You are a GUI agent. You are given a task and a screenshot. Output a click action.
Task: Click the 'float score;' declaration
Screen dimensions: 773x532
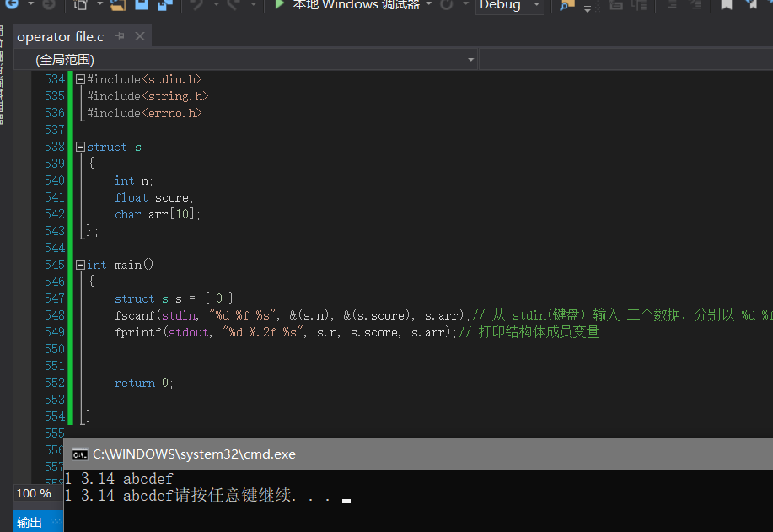tap(153, 198)
